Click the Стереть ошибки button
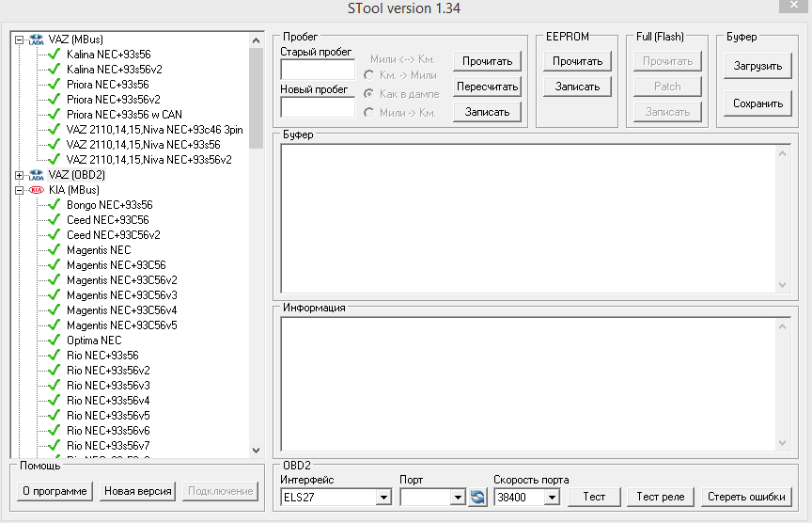 point(746,497)
